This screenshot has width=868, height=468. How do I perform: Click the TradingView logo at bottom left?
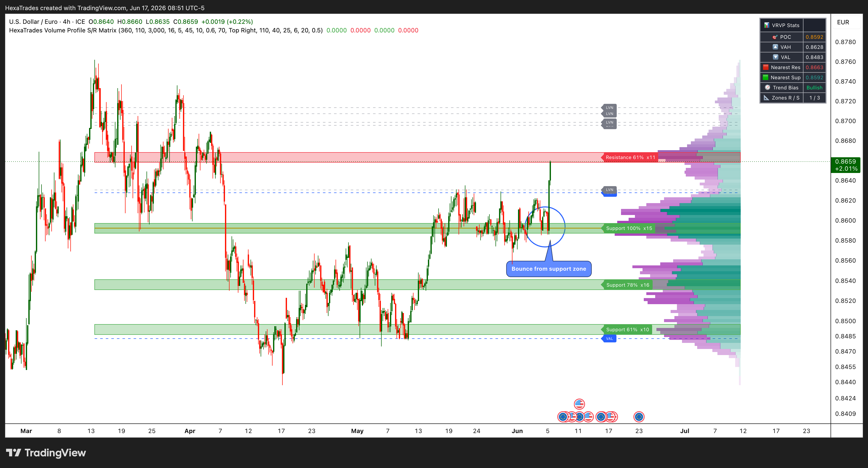(46, 453)
